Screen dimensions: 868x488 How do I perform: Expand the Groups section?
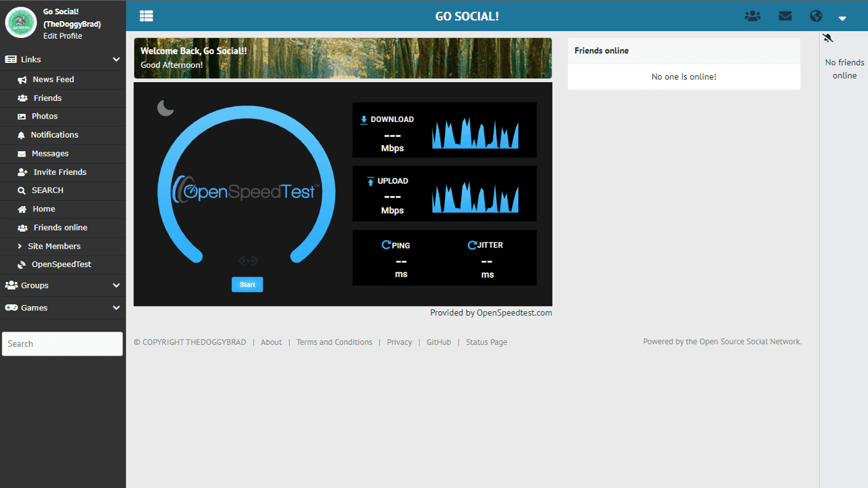[116, 285]
